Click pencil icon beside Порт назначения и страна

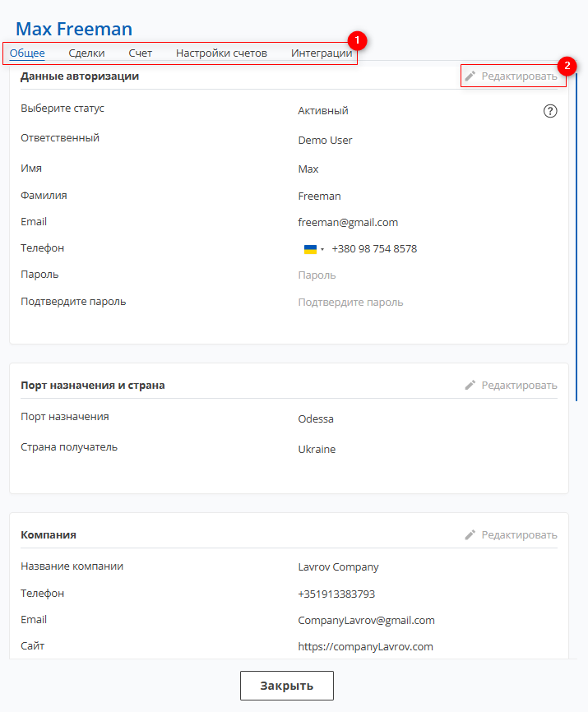(x=470, y=385)
